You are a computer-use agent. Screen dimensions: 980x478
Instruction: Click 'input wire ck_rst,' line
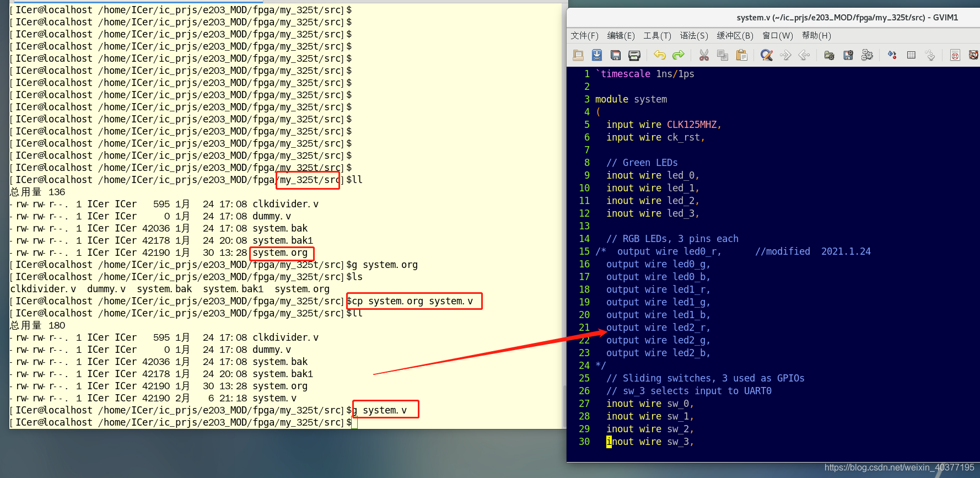click(655, 137)
